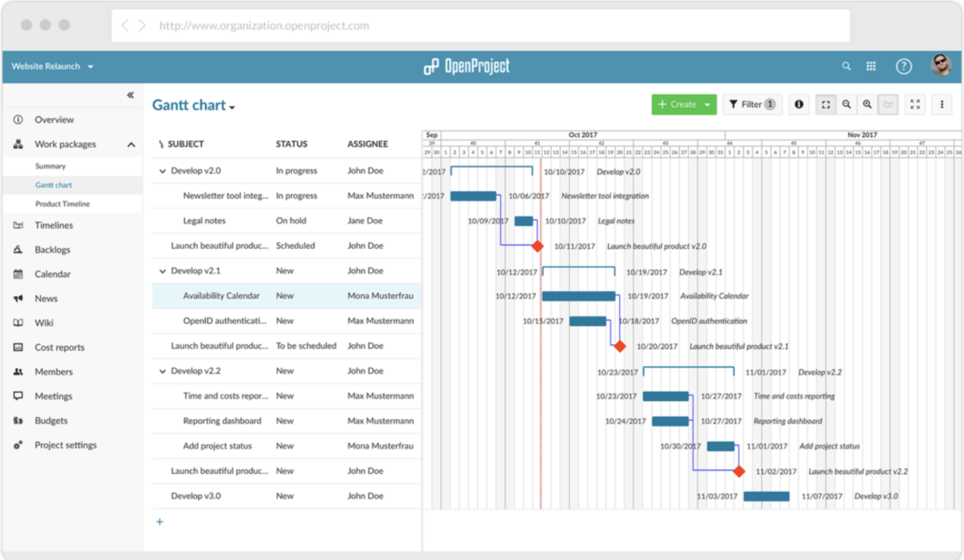Collapse the Work packages sidebar section
Image resolution: width=964 pixels, height=560 pixels.
pos(131,145)
